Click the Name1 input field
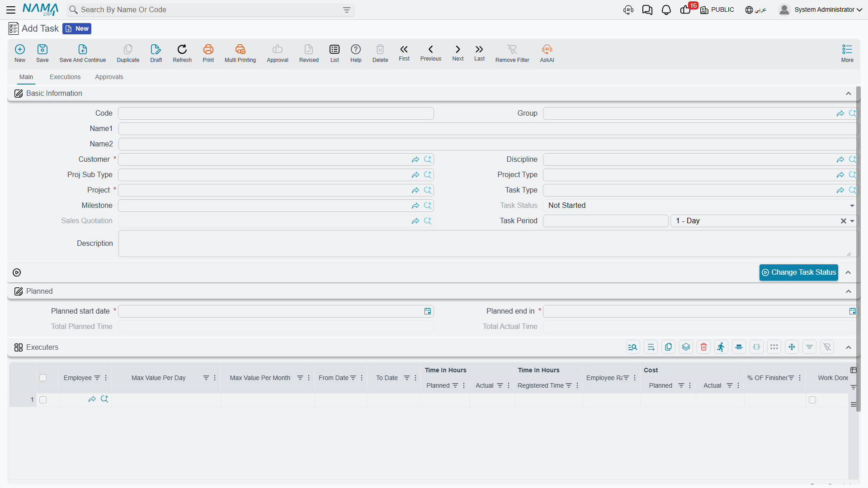Screen dimensions: 868x488 488,129
